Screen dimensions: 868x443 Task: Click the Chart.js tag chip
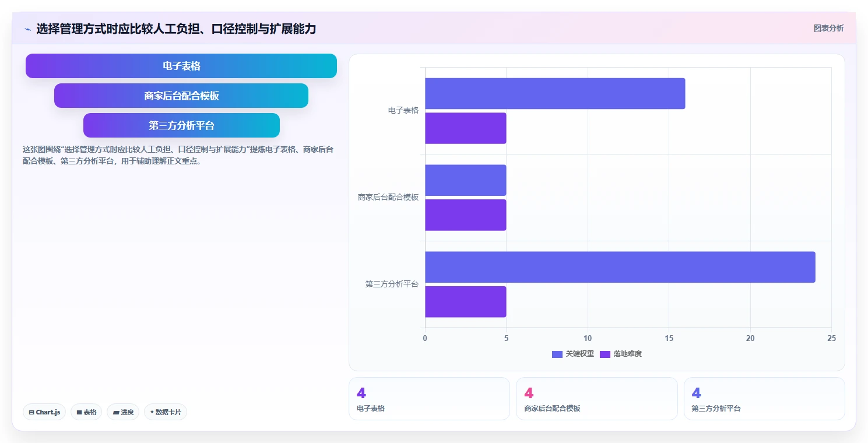tap(45, 412)
